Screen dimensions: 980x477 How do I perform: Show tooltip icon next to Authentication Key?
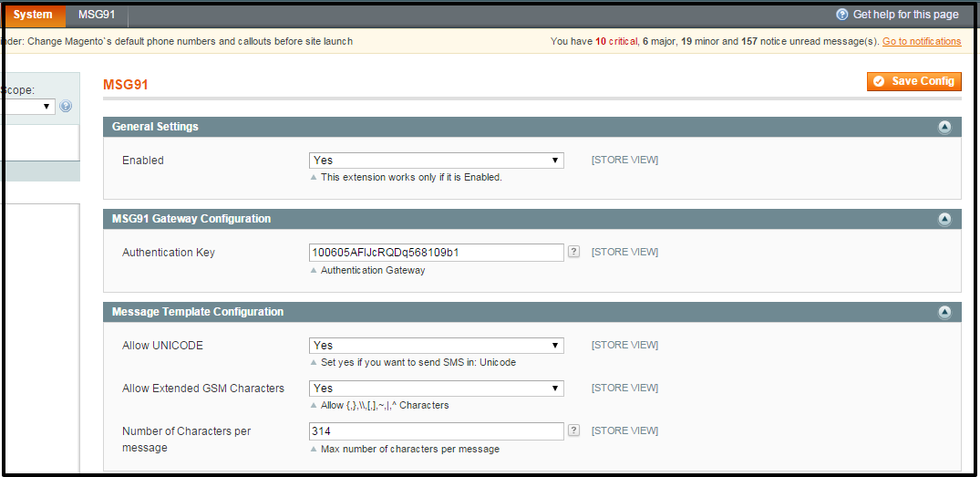point(573,252)
